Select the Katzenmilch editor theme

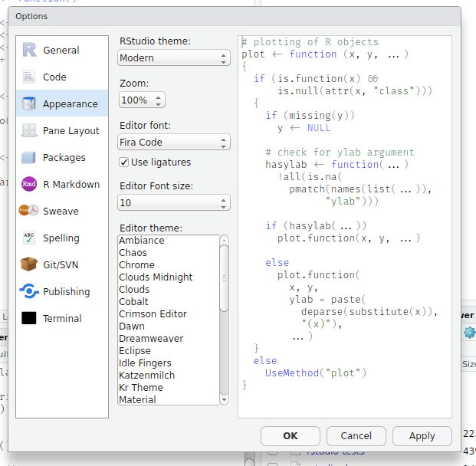(x=169, y=376)
